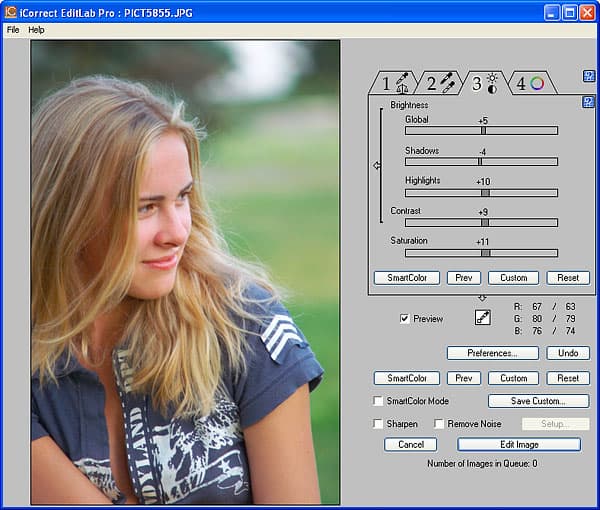Toggle the Preview checkbox
Viewport: 600px width, 510px height.
[x=404, y=319]
